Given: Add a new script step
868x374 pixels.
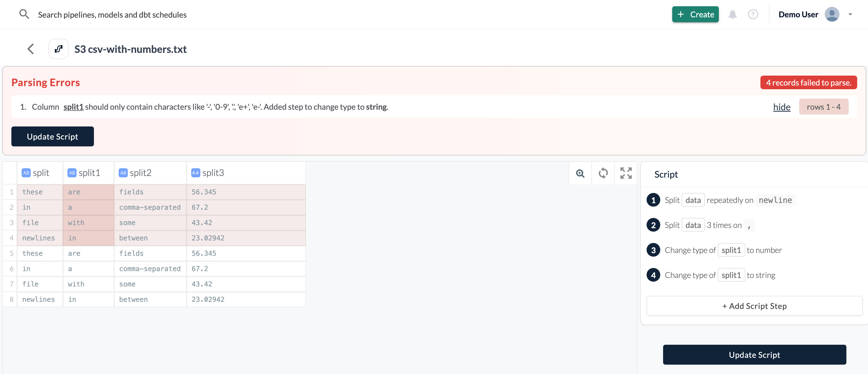Looking at the screenshot, I should point(754,306).
